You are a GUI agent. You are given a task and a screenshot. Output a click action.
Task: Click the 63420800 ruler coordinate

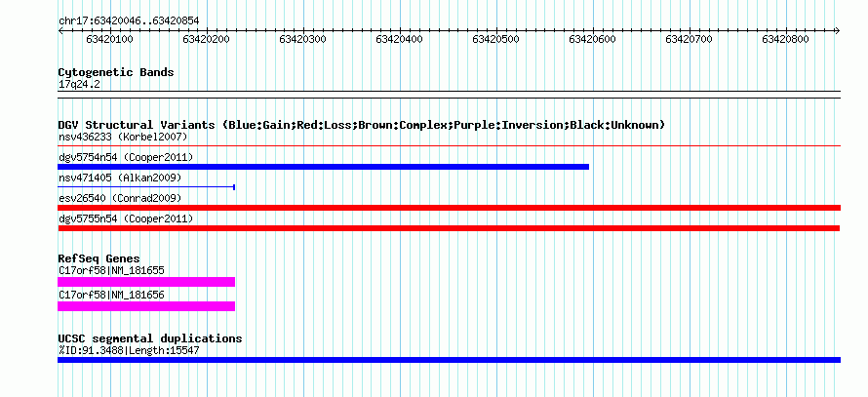click(x=786, y=39)
